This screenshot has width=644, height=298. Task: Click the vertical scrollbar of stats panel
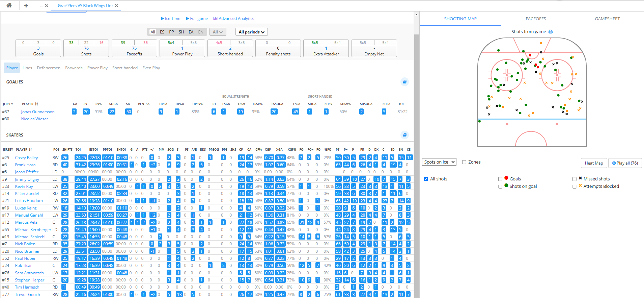(416, 152)
